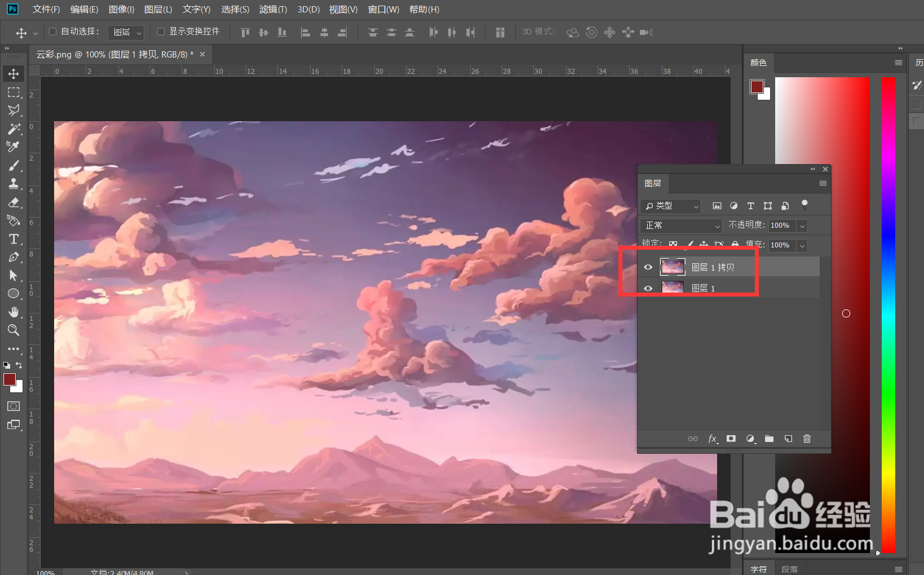Viewport: 924px width, 575px height.
Task: Open the 图层 auto-select target dropdown
Action: 126,32
